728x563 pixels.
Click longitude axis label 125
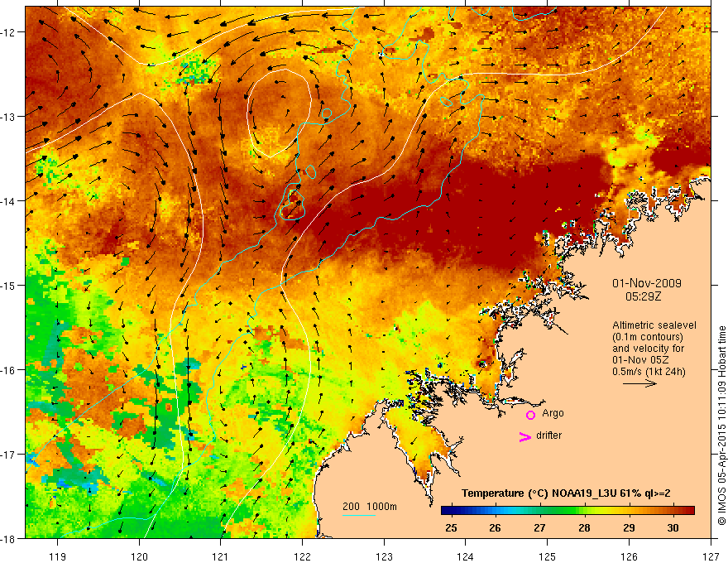[548, 556]
